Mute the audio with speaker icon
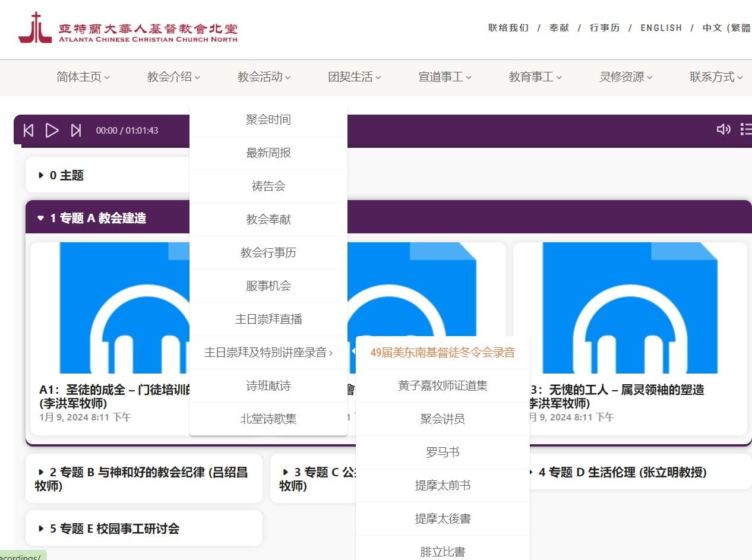752x560 pixels. 723,129
